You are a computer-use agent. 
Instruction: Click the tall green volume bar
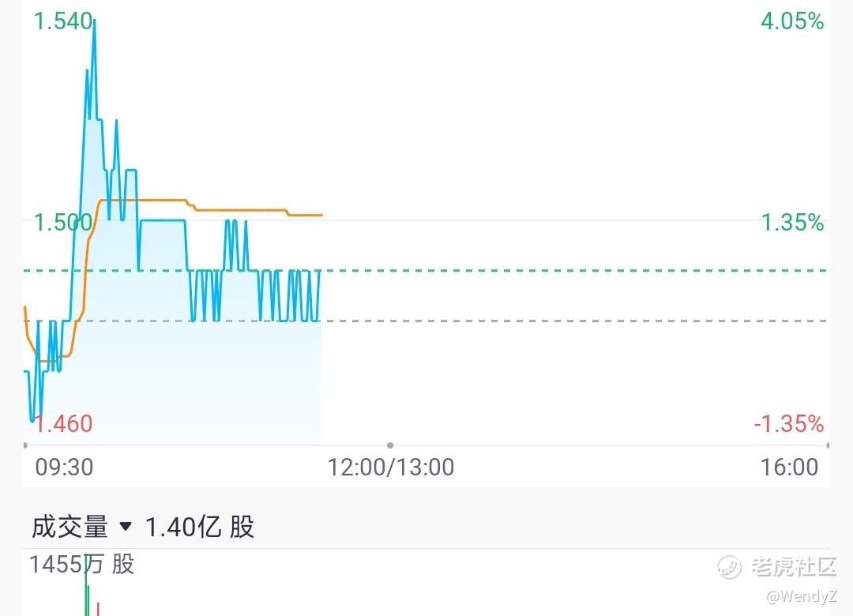[87, 585]
